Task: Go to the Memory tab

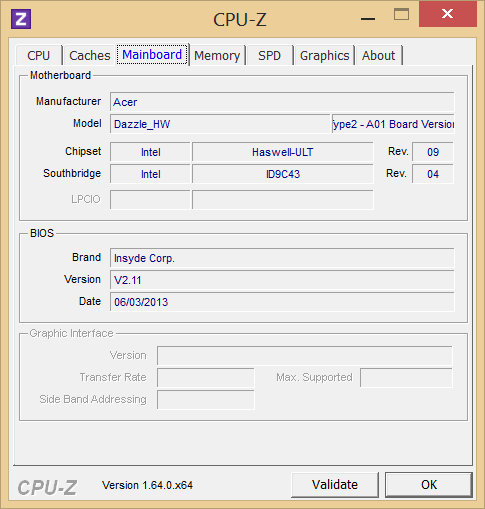Action: coord(217,55)
